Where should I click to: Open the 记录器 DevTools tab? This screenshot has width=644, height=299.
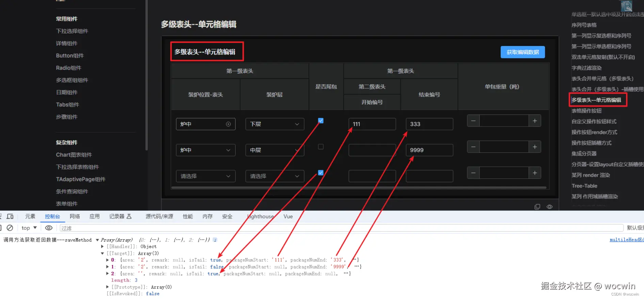(x=120, y=216)
